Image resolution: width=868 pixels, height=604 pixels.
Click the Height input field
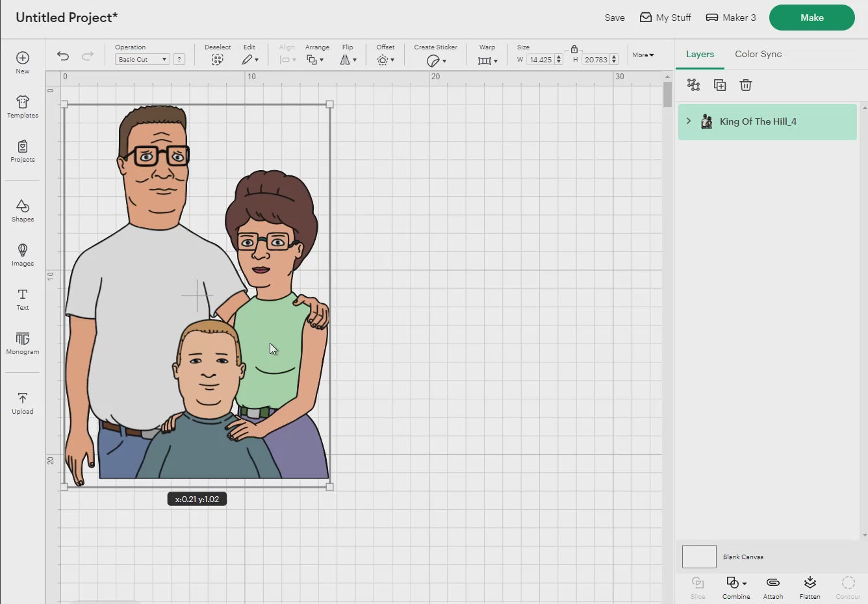click(x=596, y=60)
